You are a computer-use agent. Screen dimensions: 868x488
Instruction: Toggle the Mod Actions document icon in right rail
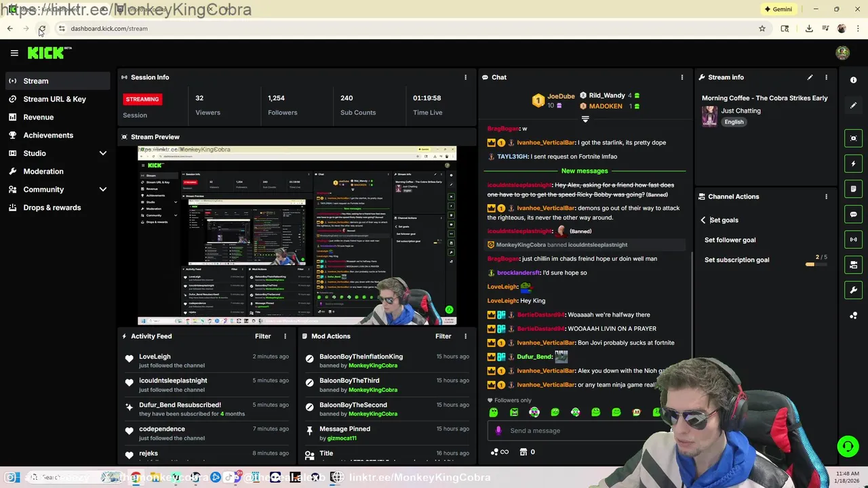[x=853, y=189]
